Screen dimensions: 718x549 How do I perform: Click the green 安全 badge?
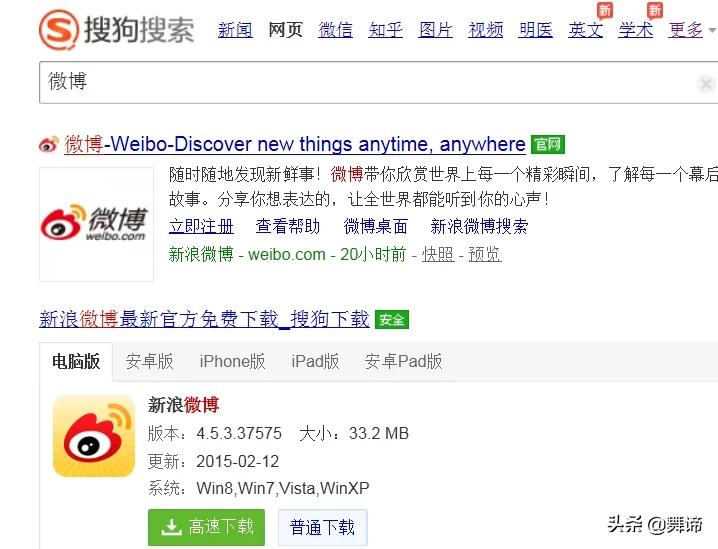tap(392, 320)
